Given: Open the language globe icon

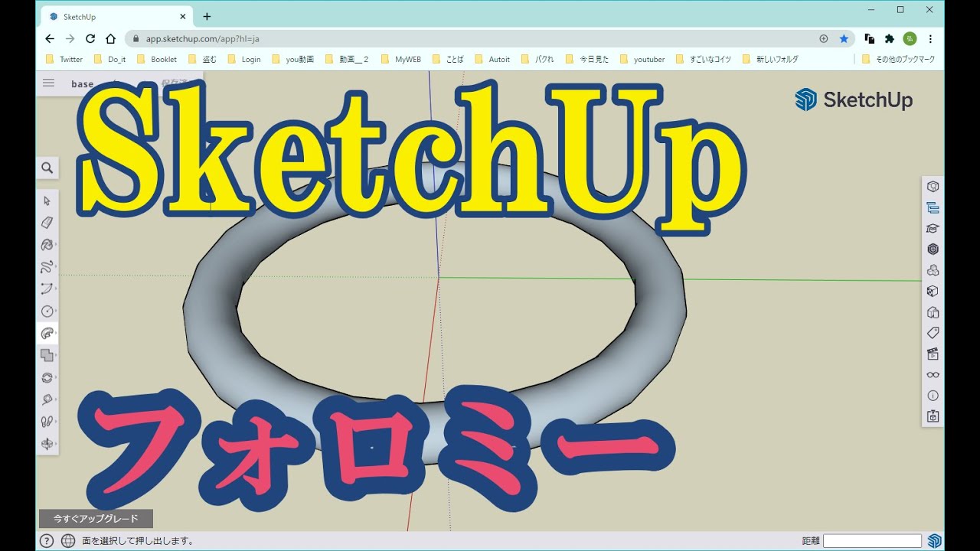Looking at the screenshot, I should pyautogui.click(x=68, y=541).
